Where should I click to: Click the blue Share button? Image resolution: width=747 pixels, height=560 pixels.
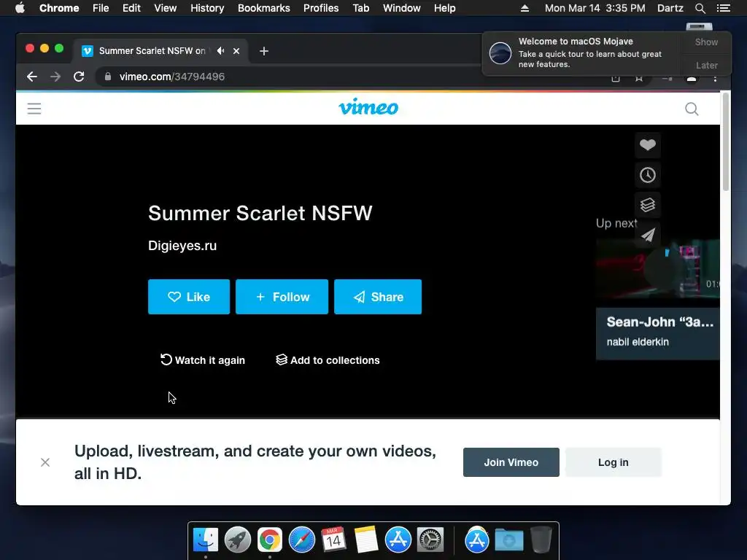(x=378, y=297)
